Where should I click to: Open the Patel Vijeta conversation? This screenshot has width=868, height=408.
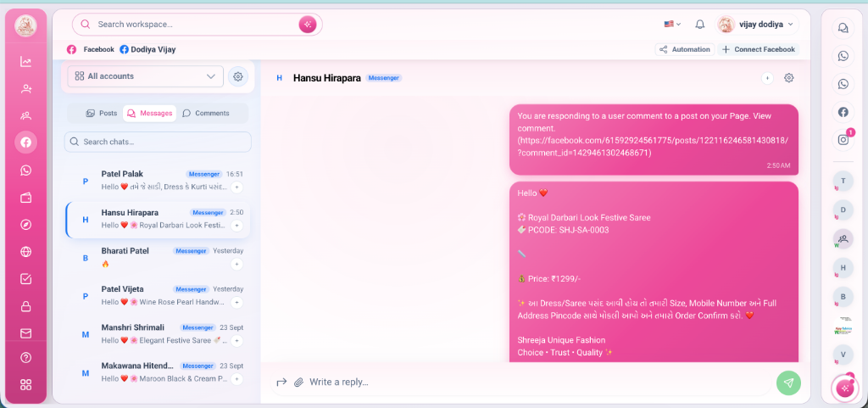[158, 296]
